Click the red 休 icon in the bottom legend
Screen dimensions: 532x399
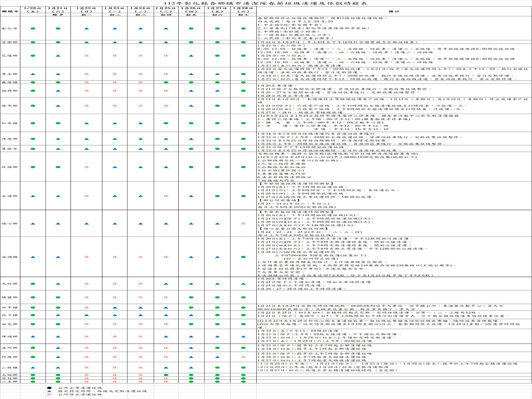tap(50, 394)
